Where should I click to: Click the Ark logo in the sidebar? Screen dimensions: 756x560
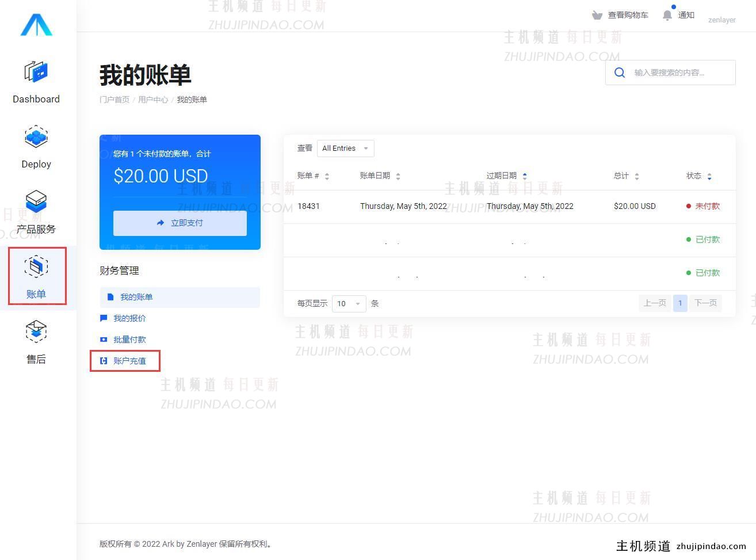click(36, 24)
